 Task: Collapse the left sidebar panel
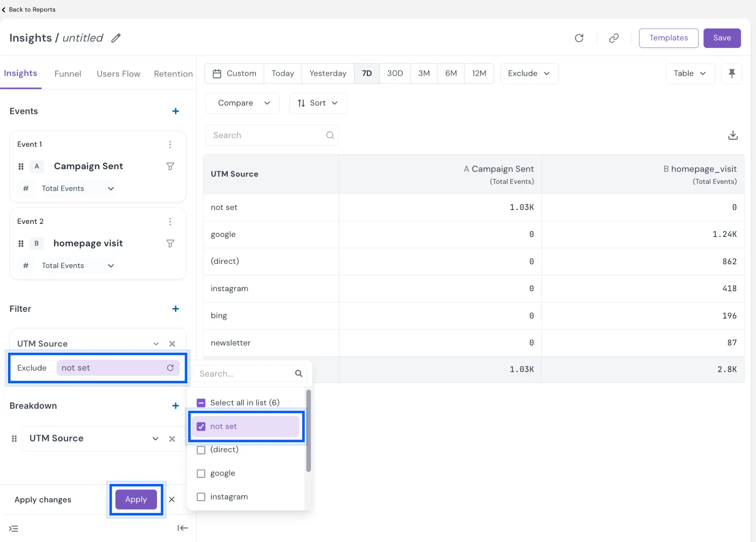[183, 528]
